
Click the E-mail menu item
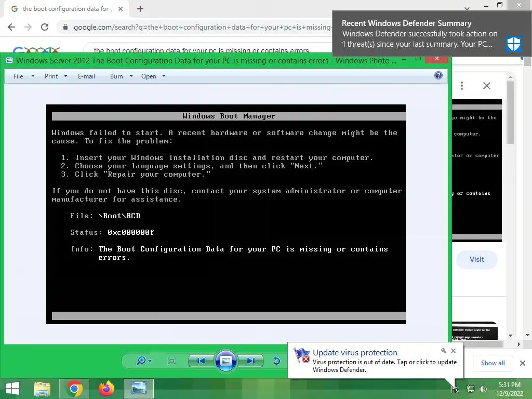tap(86, 76)
